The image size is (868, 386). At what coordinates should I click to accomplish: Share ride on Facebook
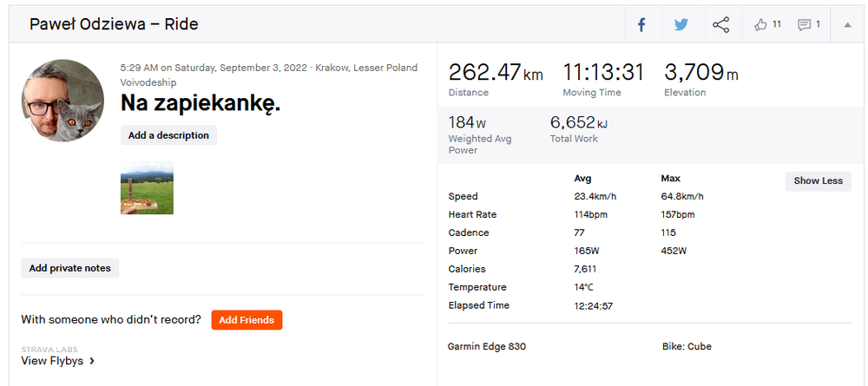641,24
